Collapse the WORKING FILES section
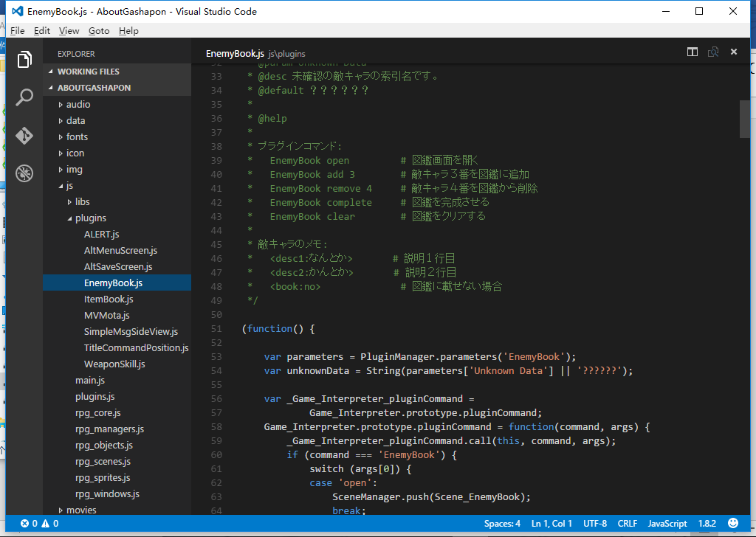Viewport: 756px width, 537px height. [x=51, y=72]
